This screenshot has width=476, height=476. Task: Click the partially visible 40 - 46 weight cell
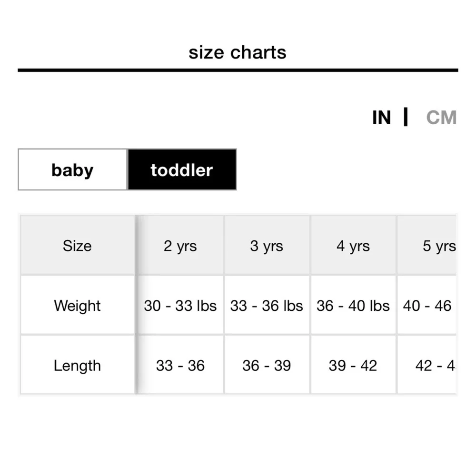click(x=427, y=306)
